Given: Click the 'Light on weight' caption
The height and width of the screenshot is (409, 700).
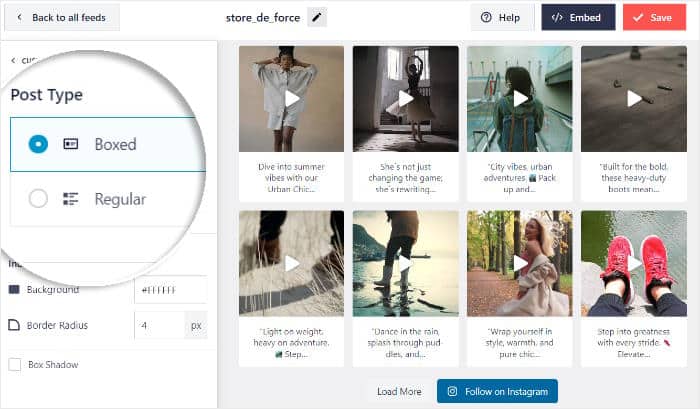Looking at the screenshot, I should coord(292,342).
